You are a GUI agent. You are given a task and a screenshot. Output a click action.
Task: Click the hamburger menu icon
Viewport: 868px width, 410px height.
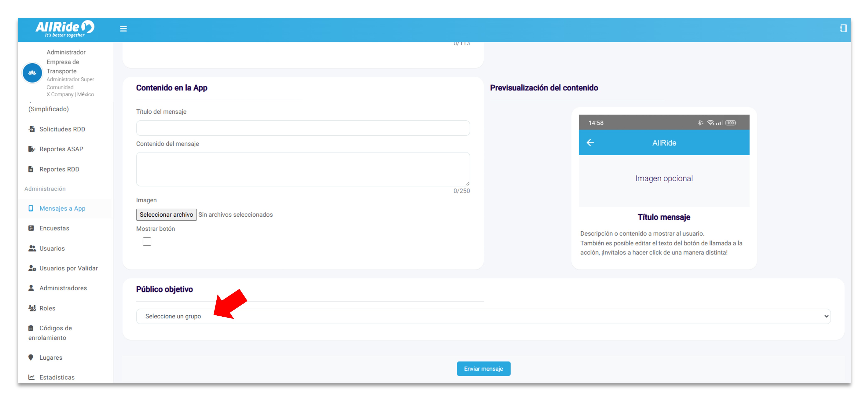tap(123, 29)
